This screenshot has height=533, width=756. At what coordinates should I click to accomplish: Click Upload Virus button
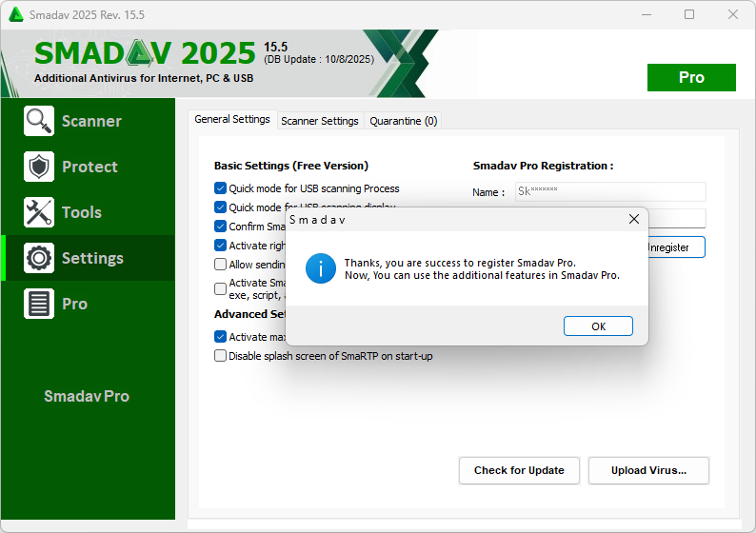tap(649, 470)
